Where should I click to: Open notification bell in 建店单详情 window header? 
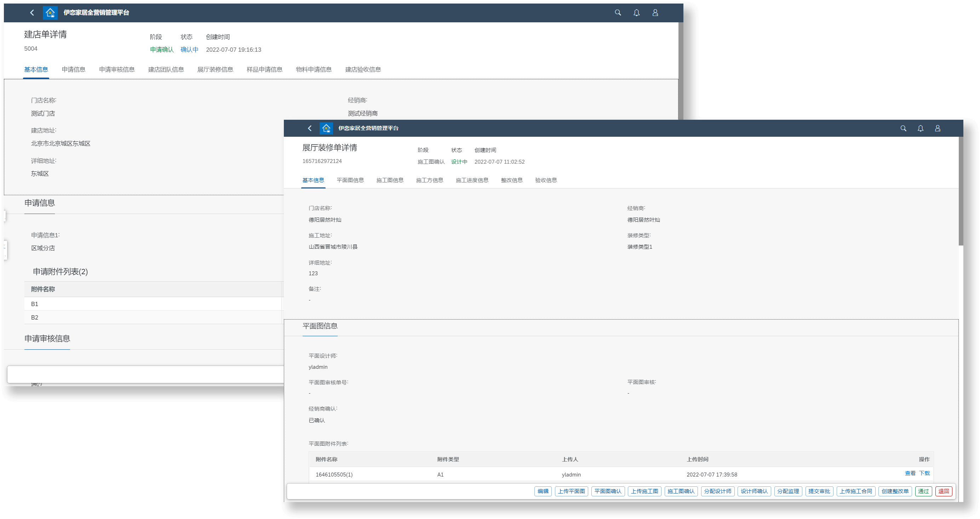tap(636, 12)
